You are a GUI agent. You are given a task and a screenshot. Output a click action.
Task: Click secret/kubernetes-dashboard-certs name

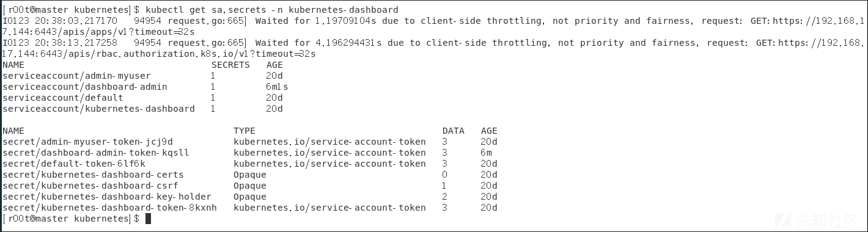point(93,175)
